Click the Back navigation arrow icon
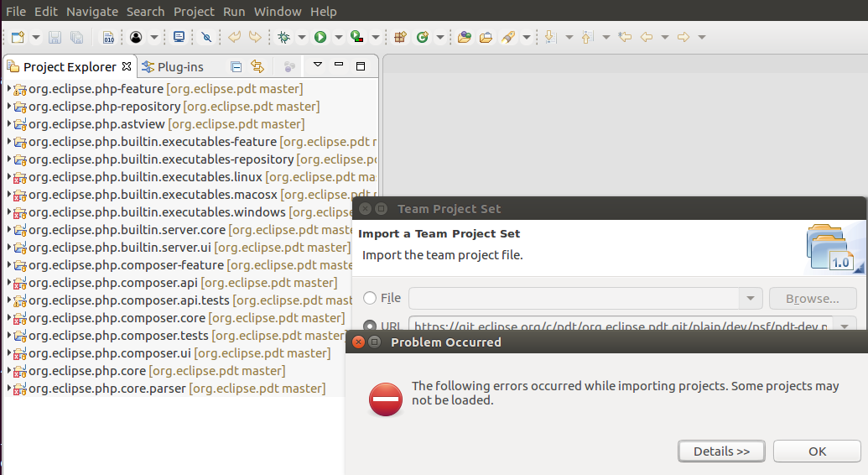 point(646,37)
